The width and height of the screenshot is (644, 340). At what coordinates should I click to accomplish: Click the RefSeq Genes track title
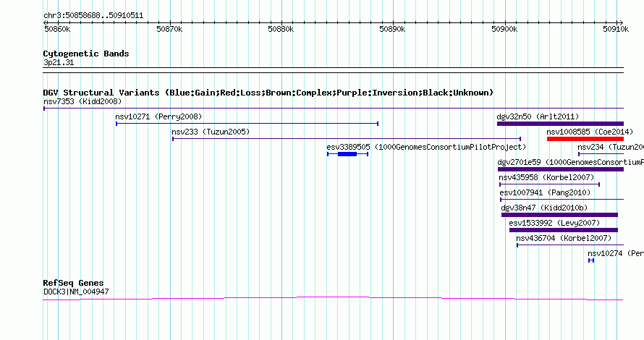73,283
